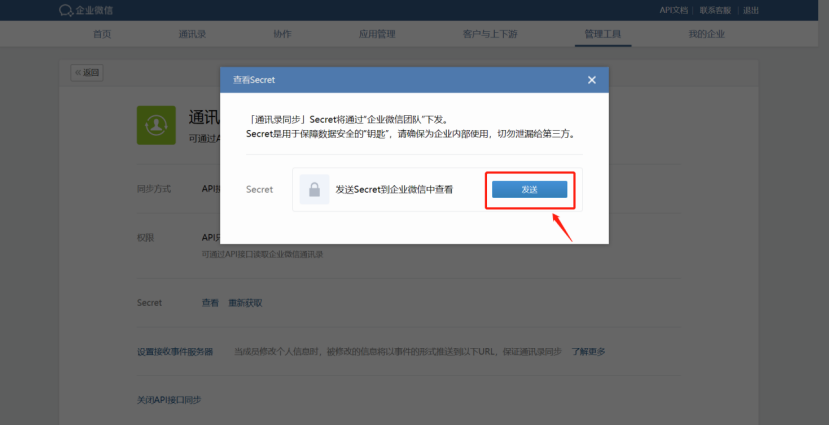
Task: Open the 设置接收事件服务器 link
Action: 175,351
